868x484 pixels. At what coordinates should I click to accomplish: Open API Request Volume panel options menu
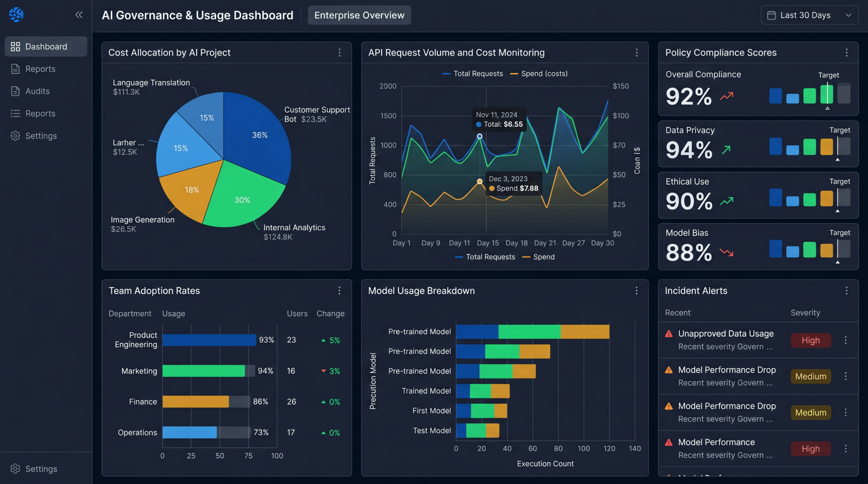(x=637, y=53)
